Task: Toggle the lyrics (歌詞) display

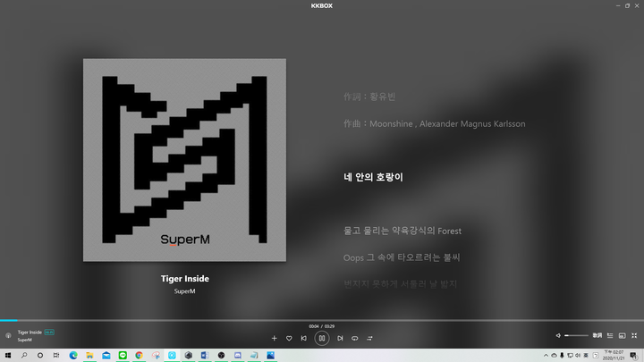Action: [x=597, y=336]
